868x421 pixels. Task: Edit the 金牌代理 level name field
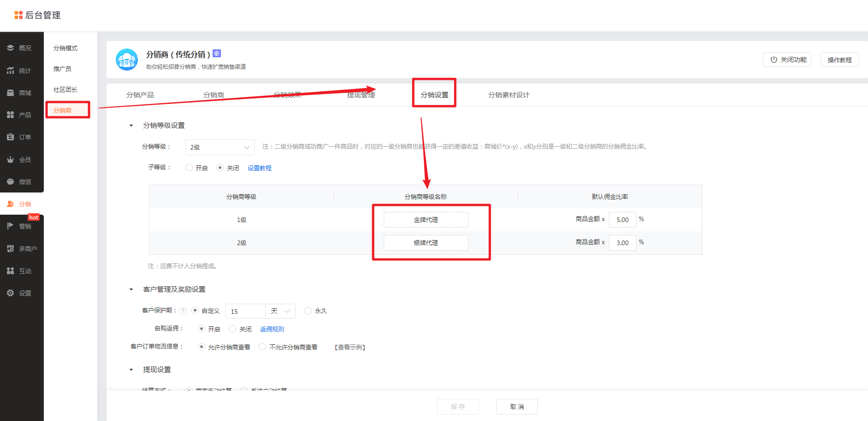point(426,220)
